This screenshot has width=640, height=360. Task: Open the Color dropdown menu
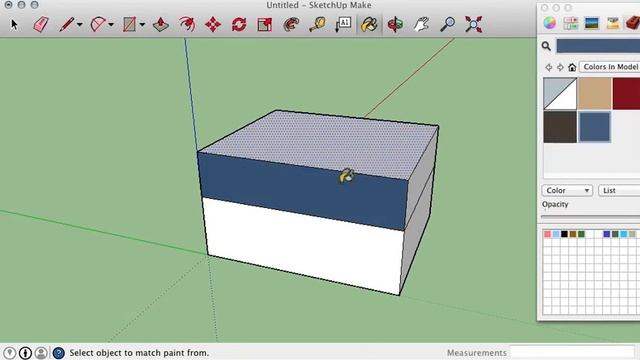coord(567,191)
